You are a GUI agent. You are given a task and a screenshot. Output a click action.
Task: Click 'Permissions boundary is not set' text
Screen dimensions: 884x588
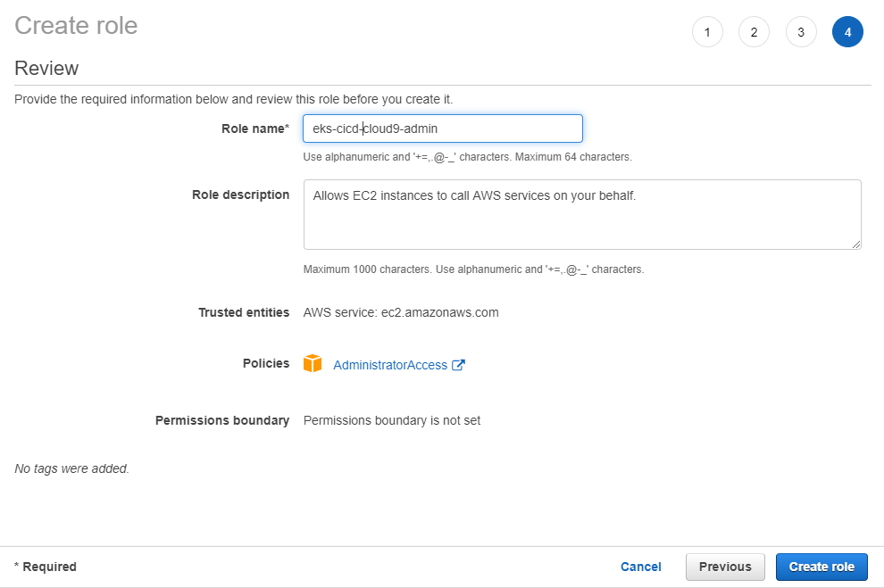[392, 421]
